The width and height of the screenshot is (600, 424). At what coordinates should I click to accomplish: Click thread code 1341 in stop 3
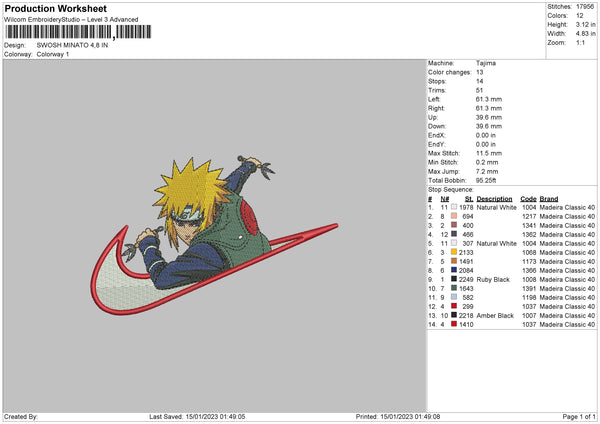(x=529, y=225)
